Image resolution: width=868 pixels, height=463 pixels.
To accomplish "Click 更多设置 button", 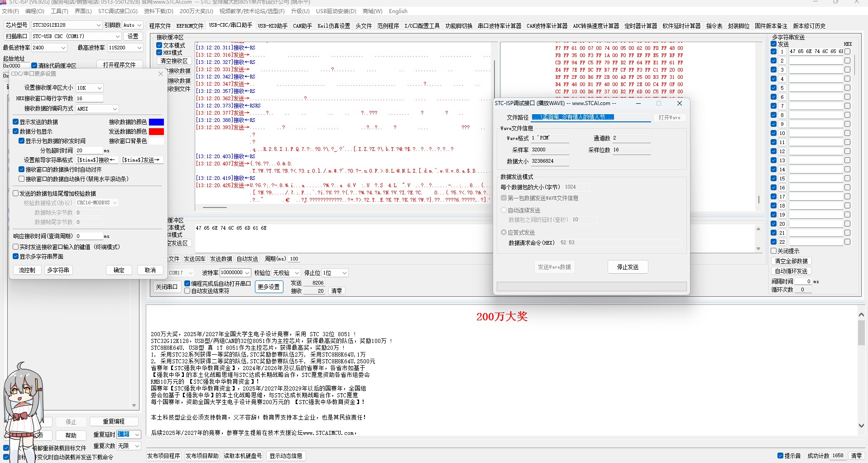I will (269, 287).
